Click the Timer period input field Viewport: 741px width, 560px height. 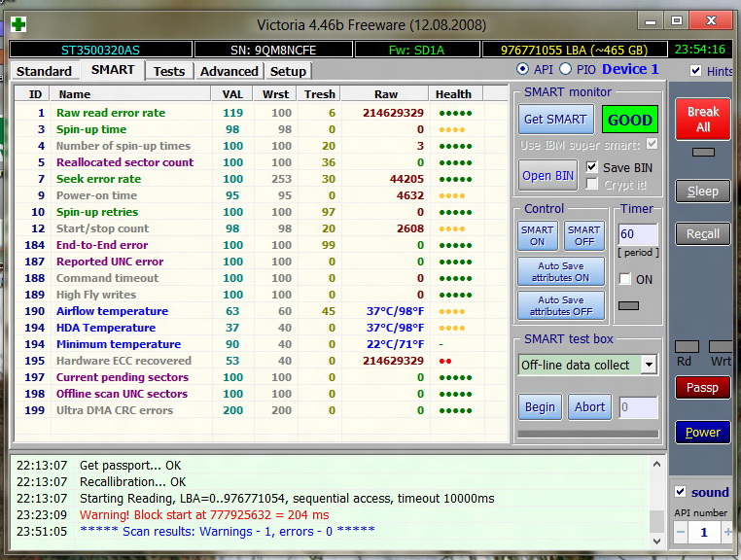tap(638, 234)
